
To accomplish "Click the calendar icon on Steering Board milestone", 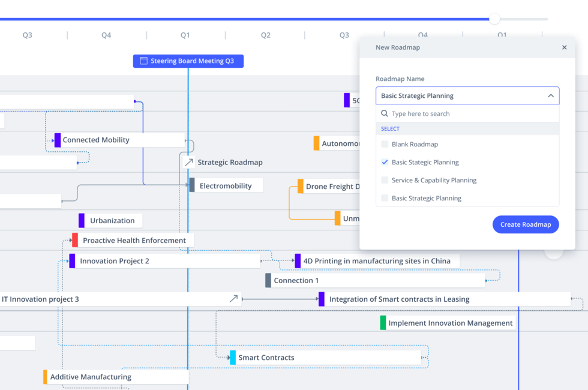I will pos(143,61).
